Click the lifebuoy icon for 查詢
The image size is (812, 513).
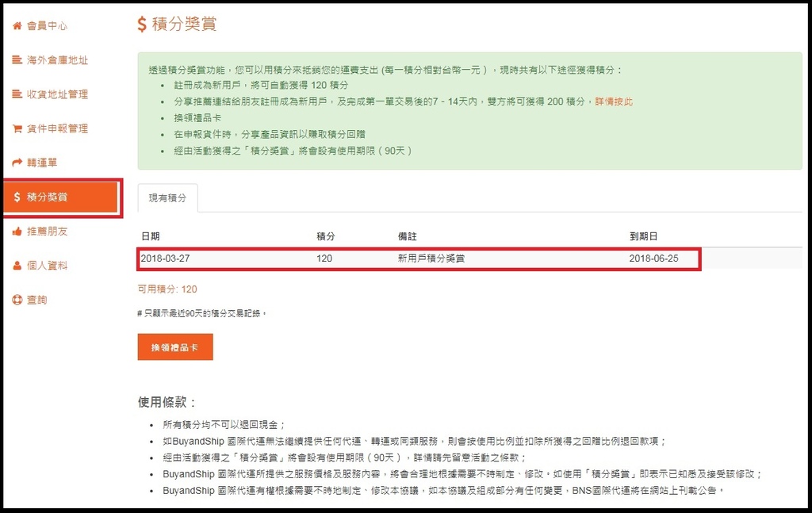tap(17, 300)
